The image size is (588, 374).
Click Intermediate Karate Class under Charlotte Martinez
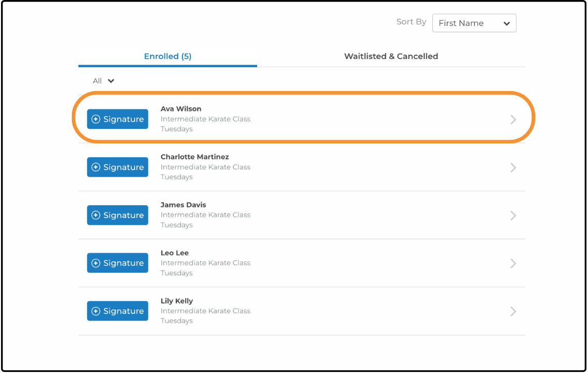[x=205, y=167]
